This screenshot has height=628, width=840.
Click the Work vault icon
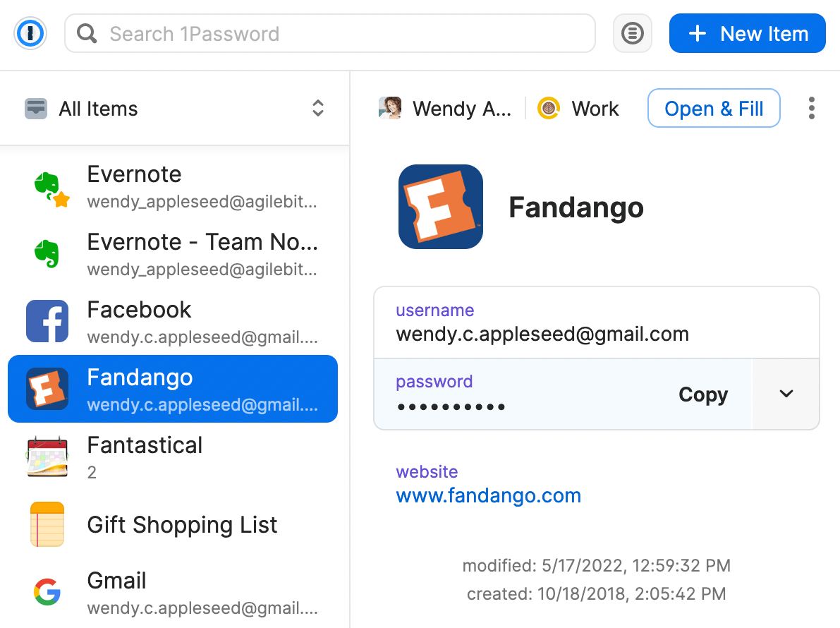pyautogui.click(x=549, y=108)
